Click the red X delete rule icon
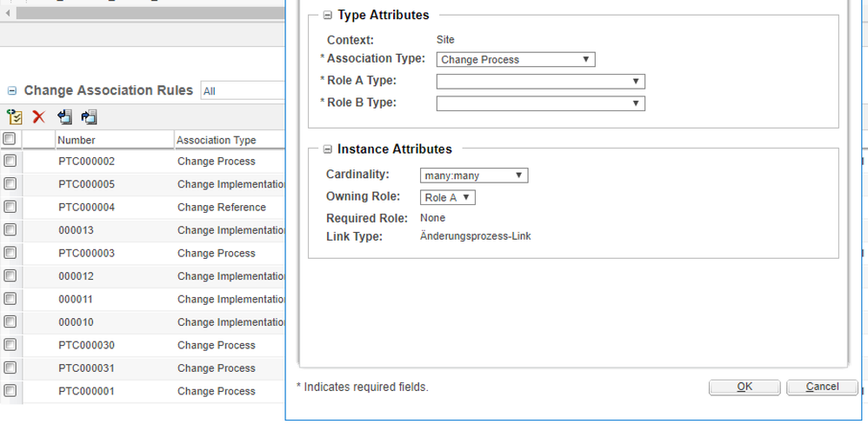868x437 pixels. coord(39,116)
